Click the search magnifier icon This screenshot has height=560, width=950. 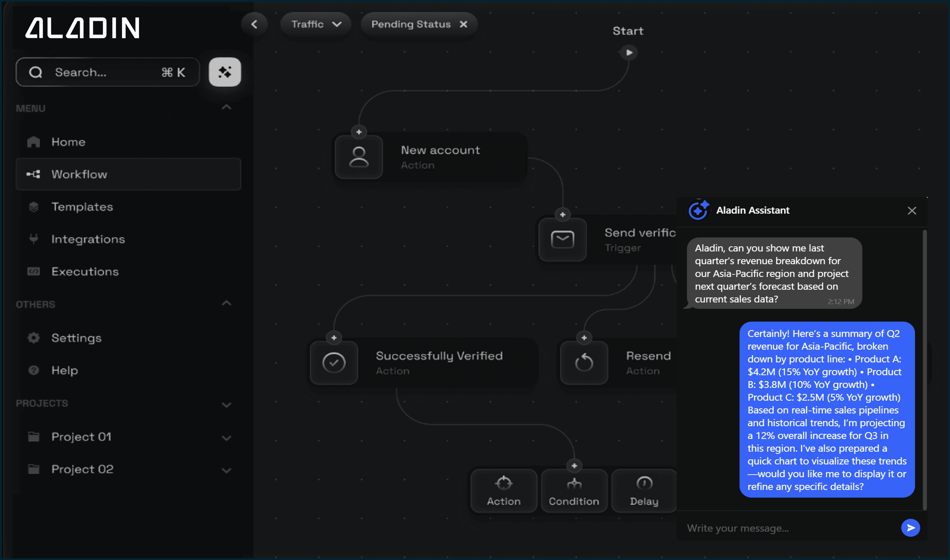coord(36,72)
